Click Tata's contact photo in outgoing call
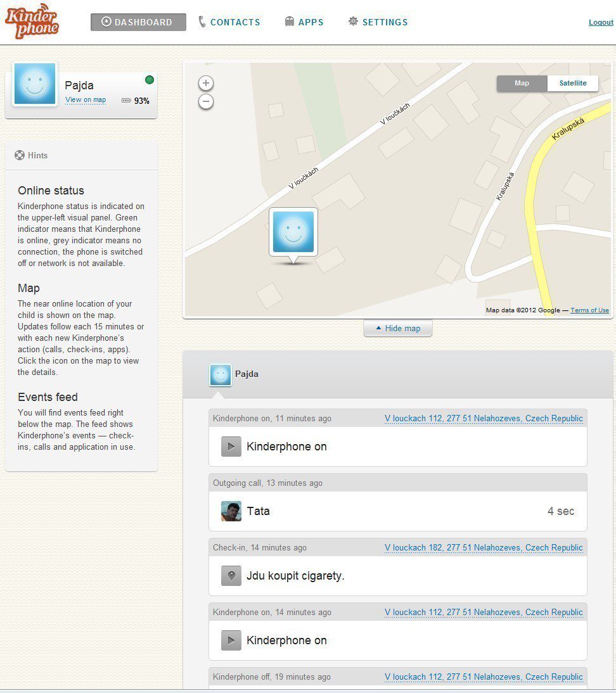616x693 pixels. click(x=231, y=511)
